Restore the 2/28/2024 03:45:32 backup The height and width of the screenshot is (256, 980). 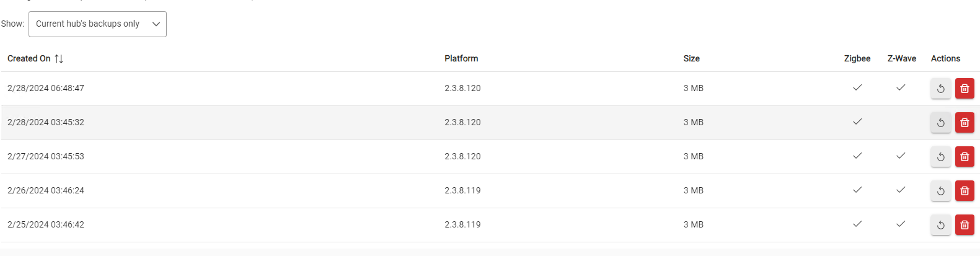pos(940,123)
